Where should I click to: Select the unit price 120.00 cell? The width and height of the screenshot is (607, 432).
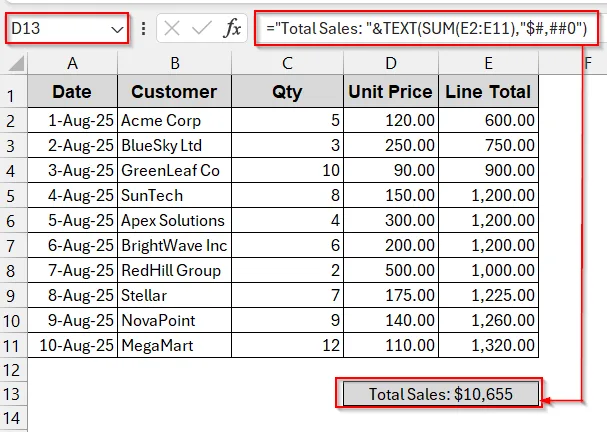[x=391, y=120]
